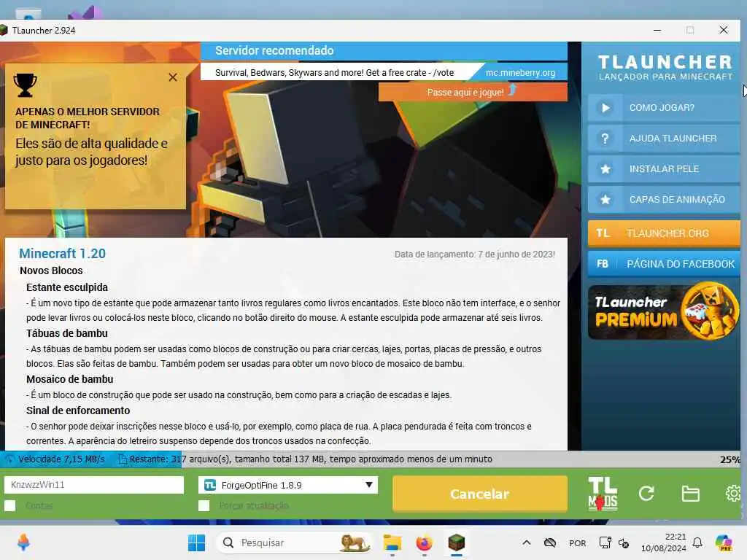Click the TLauncher logo title

click(665, 67)
